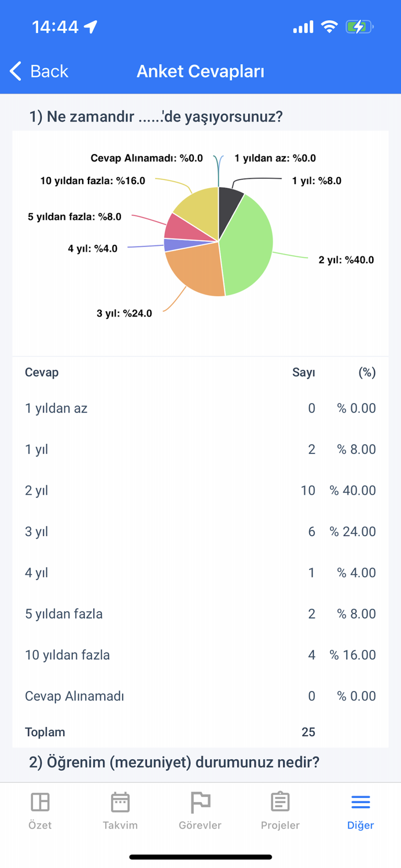Tap the Back chevron icon
401x868 pixels.
[x=16, y=71]
